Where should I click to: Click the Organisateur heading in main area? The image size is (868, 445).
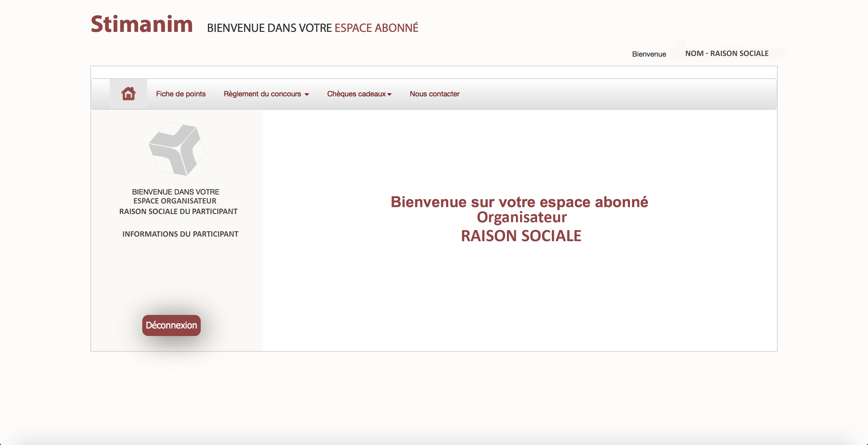tap(521, 217)
